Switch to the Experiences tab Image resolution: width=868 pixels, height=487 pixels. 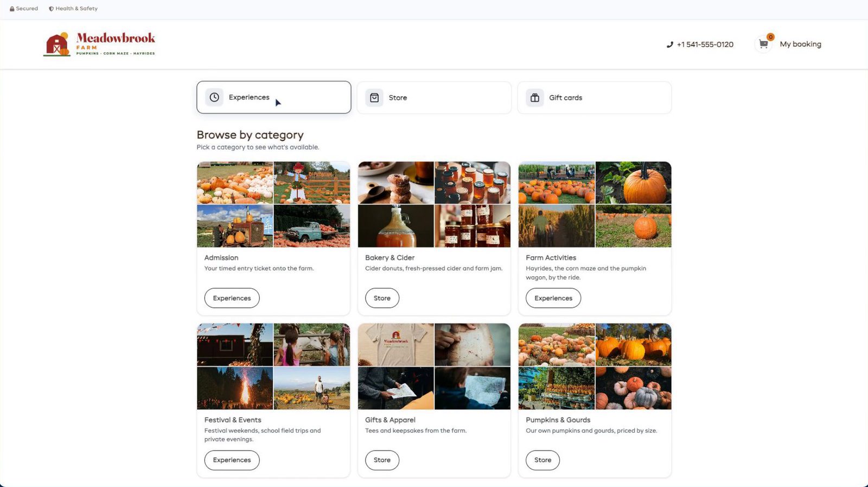(274, 97)
